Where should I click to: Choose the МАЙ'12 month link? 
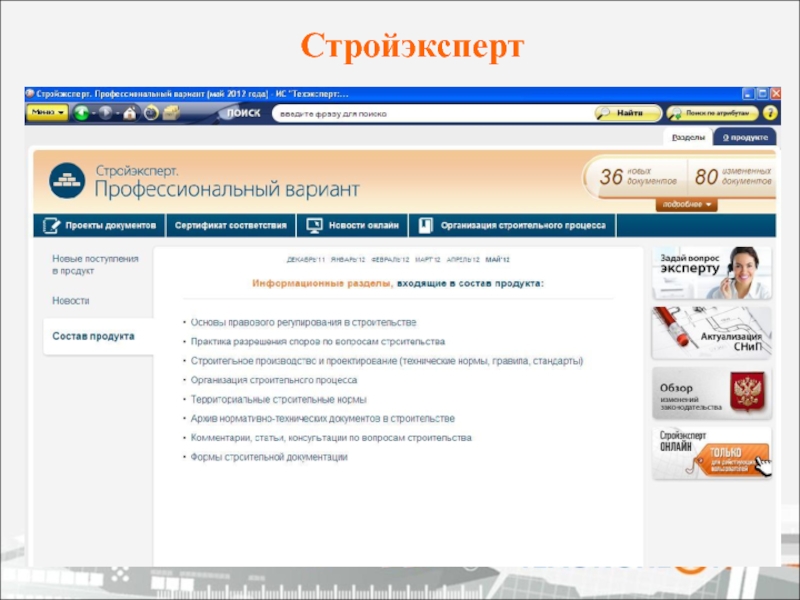[497, 260]
